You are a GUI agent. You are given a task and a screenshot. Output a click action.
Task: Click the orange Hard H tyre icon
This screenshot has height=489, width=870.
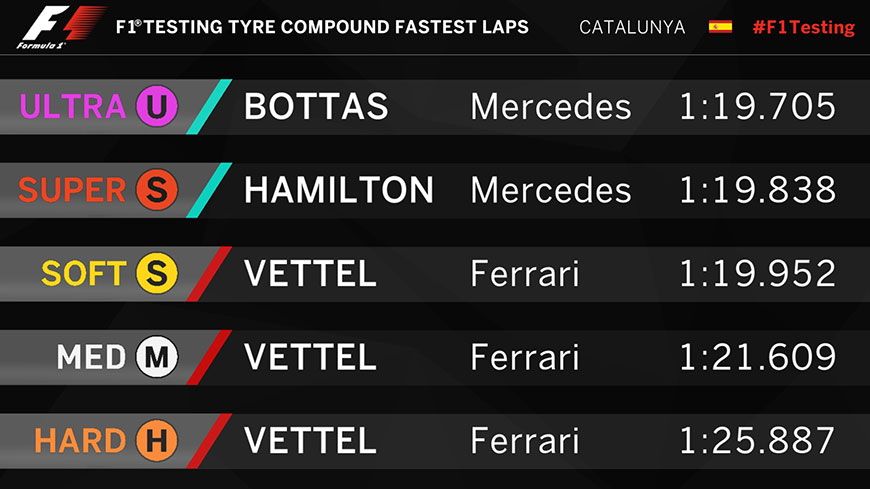click(x=156, y=440)
